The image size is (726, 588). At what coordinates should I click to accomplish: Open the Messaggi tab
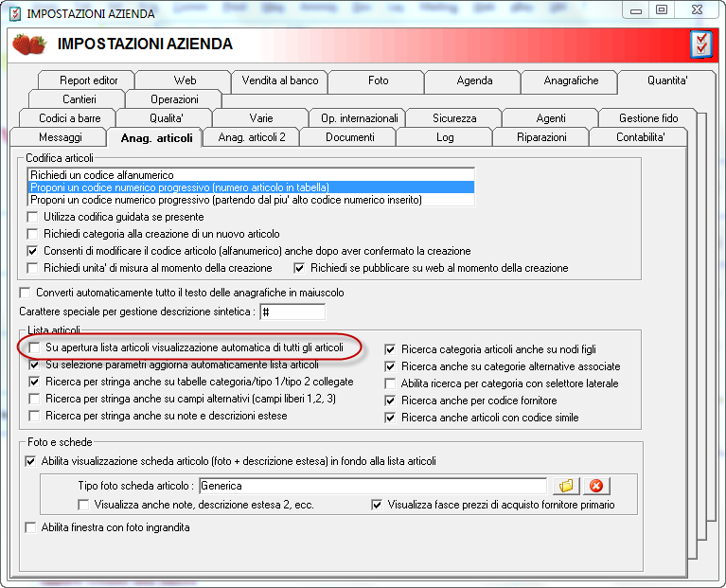tap(61, 137)
